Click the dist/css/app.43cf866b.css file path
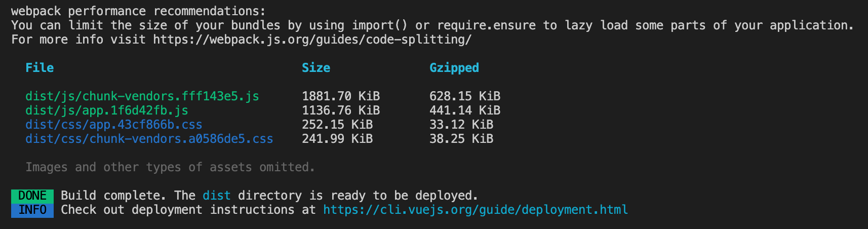The height and width of the screenshot is (229, 868). coord(114,125)
